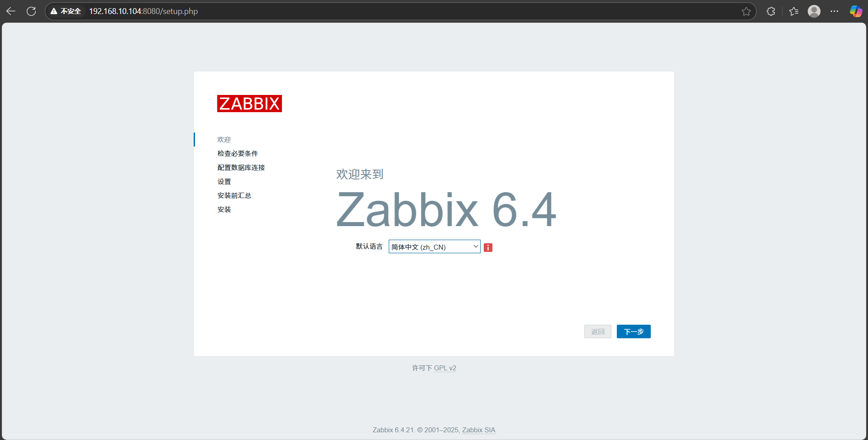The image size is (868, 440).
Task: Select the 配置数据库连接 setup step
Action: click(x=241, y=167)
